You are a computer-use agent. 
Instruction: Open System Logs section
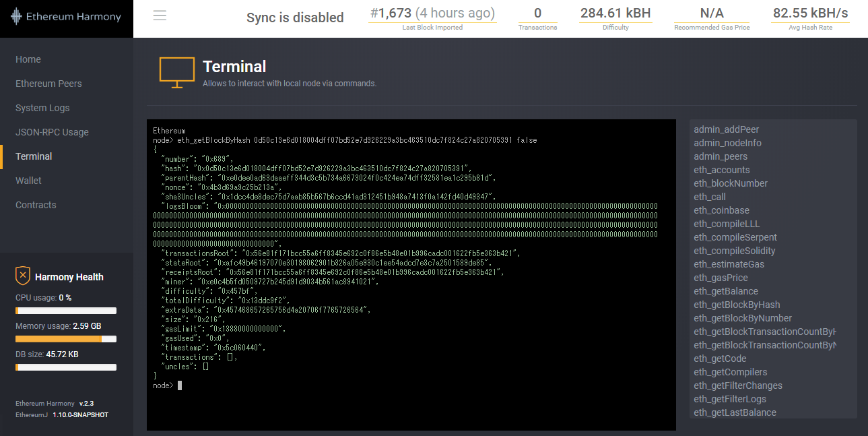(x=42, y=108)
